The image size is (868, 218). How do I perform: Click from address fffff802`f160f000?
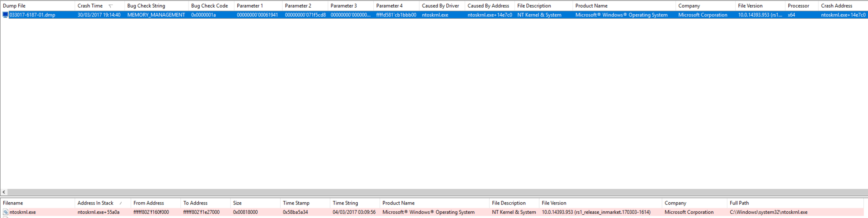click(151, 212)
